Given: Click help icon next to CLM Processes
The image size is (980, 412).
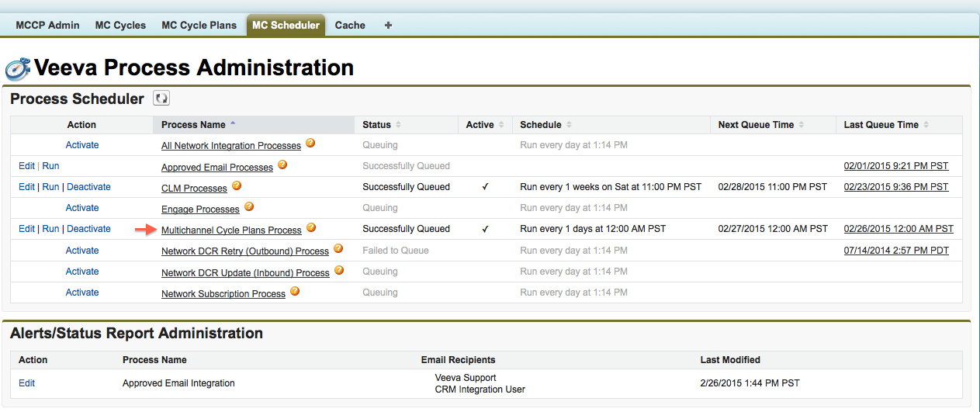Looking at the screenshot, I should 237,186.
